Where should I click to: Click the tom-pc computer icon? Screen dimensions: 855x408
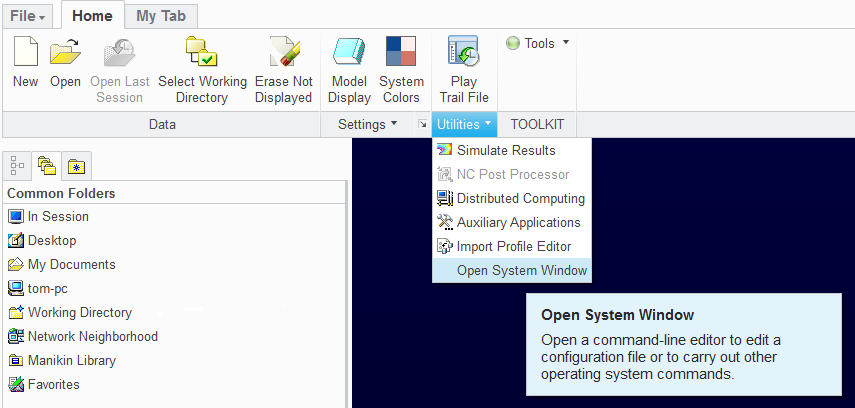click(16, 289)
